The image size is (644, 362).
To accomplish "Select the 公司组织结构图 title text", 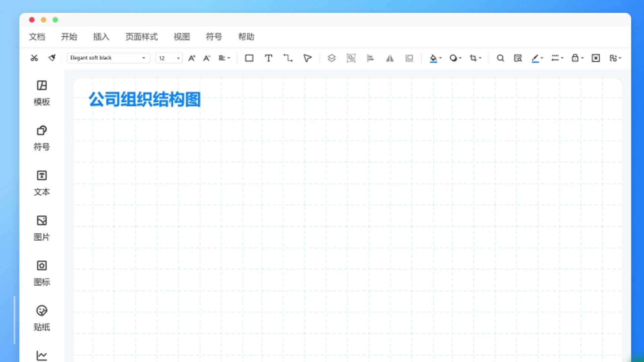I will point(145,100).
